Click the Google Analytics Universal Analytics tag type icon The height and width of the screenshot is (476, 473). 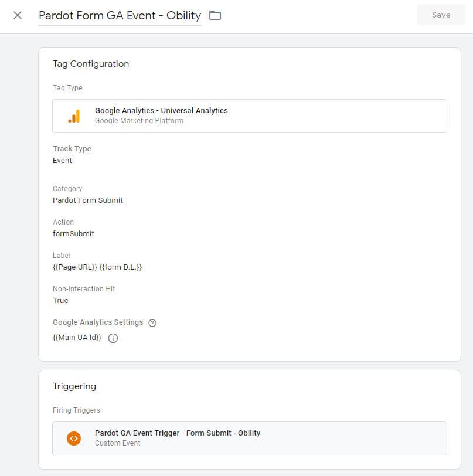pos(73,115)
